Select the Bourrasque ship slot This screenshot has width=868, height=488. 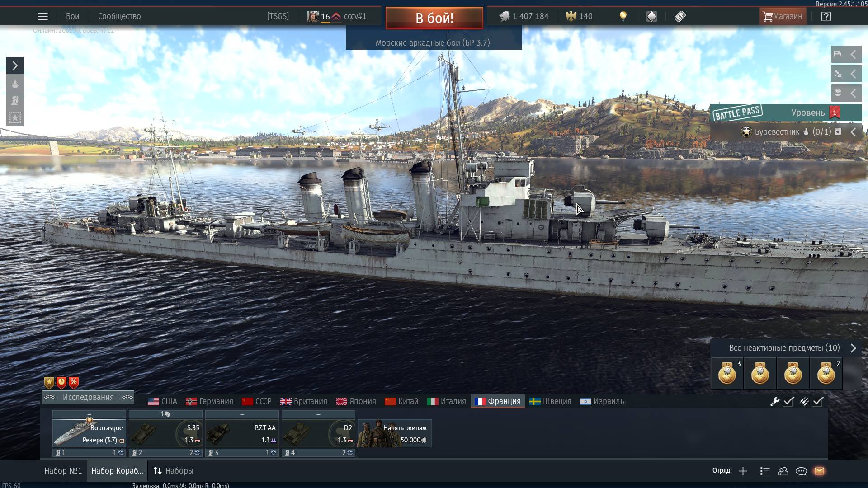pos(89,433)
